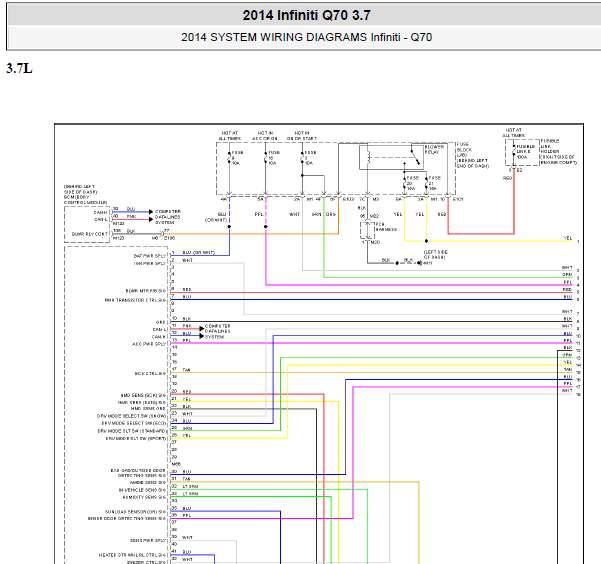Click the "IGN PWR SPLY" pin label
This screenshot has height=564, width=601.
[x=150, y=263]
